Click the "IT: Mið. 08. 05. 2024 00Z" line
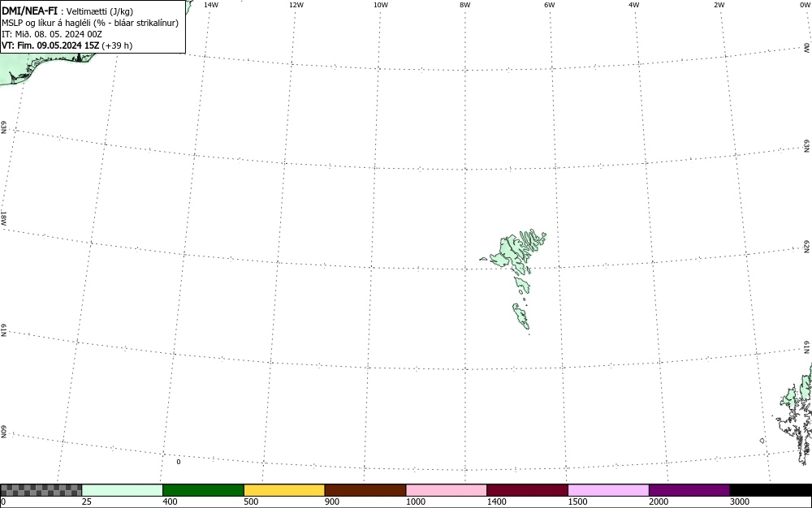The width and height of the screenshot is (812, 508). (x=52, y=34)
